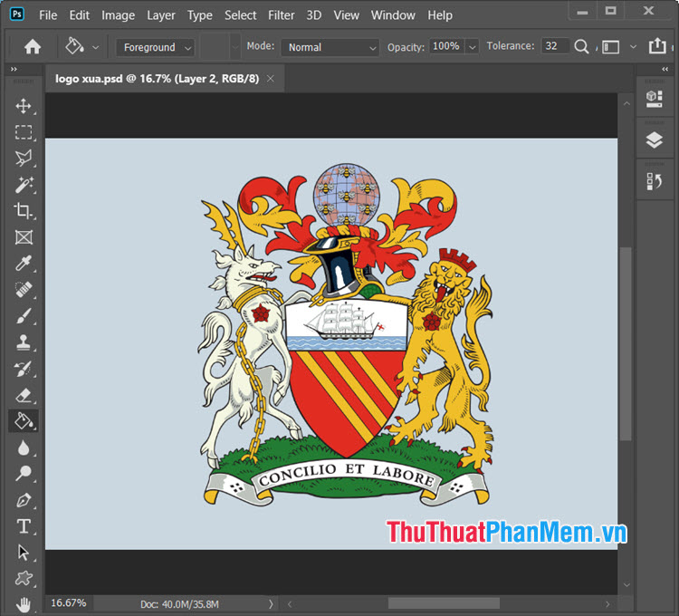This screenshot has height=616, width=679.
Task: Select the Blur tool
Action: pos(24,448)
